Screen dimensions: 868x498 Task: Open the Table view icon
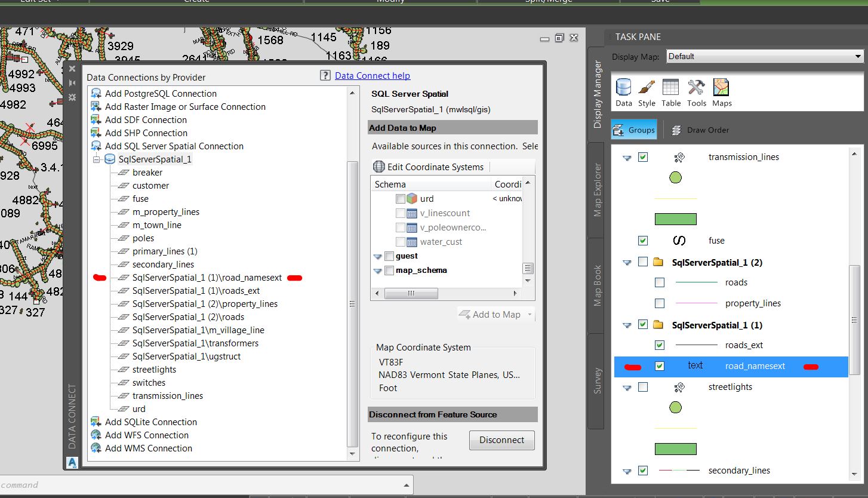[671, 88]
